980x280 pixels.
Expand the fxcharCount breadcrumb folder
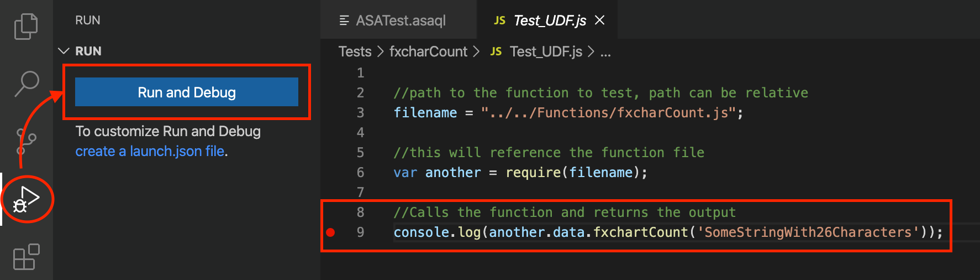[428, 51]
